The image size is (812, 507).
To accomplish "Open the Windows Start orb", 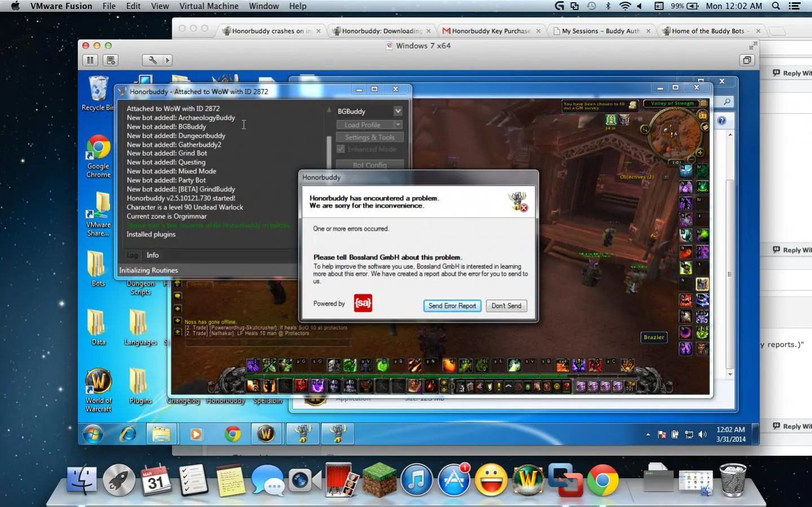I will (x=93, y=434).
